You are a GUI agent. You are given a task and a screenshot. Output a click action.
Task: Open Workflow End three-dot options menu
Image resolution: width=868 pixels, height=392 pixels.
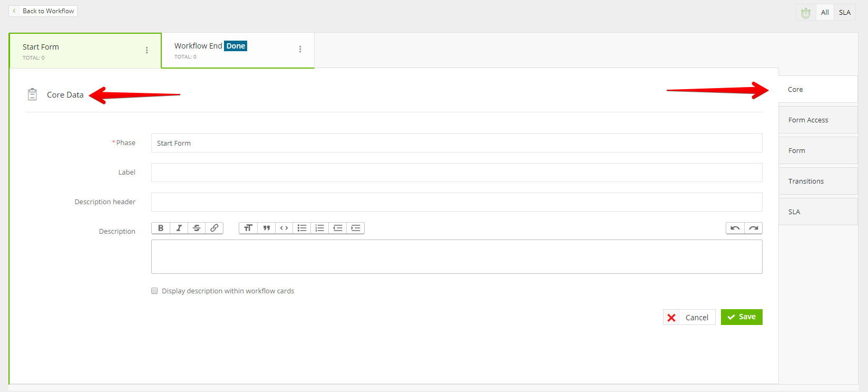[x=300, y=49]
